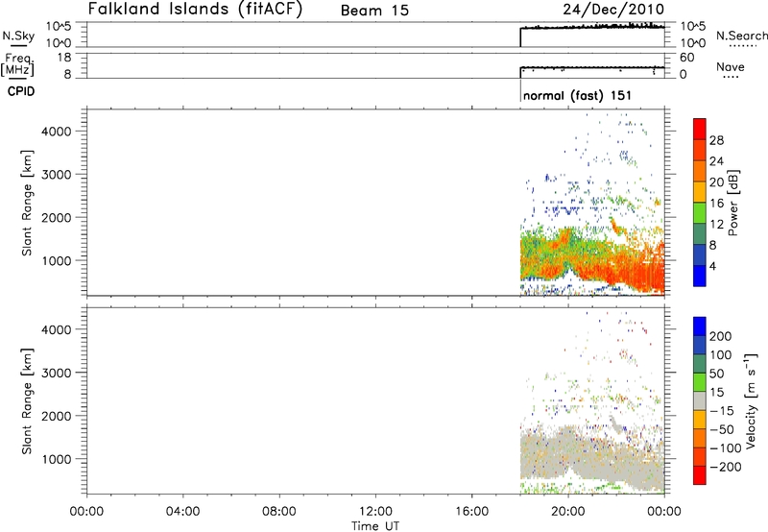Click the '200' value on Velocity colorbar
This screenshot has height=532, width=768.
click(720, 336)
